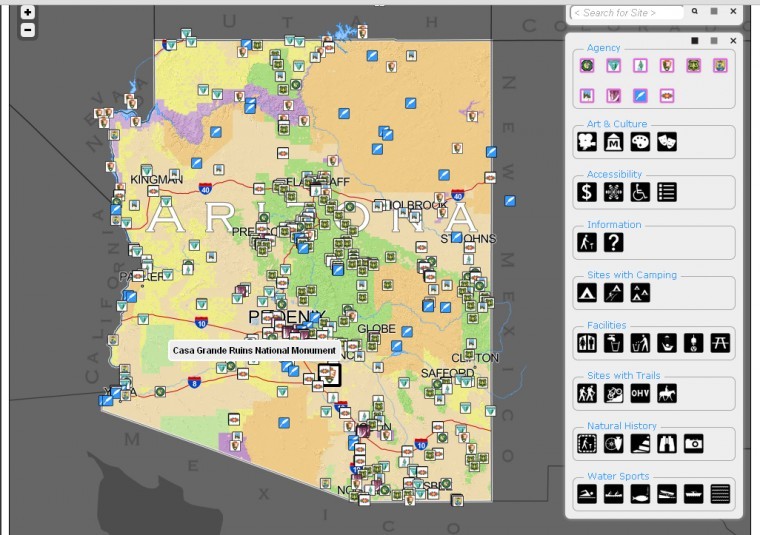This screenshot has height=535, width=760.
Task: Click the wavy water lines icon
Action: coord(720,494)
